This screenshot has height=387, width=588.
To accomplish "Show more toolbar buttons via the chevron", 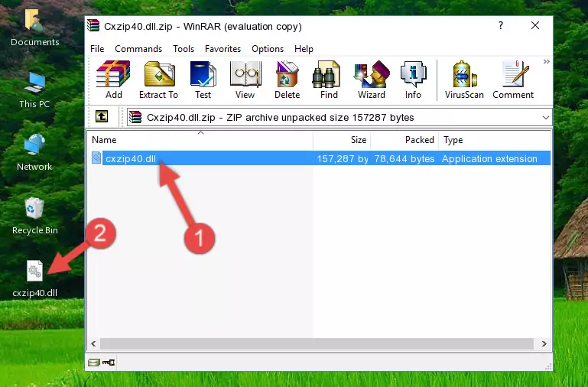I will pyautogui.click(x=547, y=61).
